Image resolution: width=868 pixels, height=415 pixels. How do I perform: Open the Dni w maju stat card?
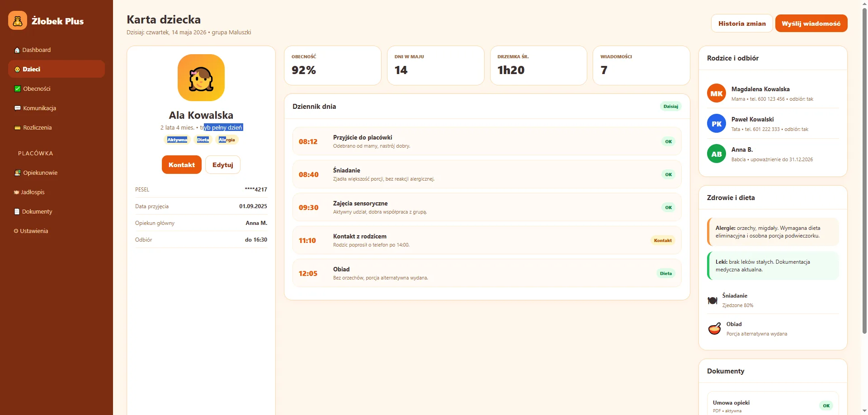[436, 65]
